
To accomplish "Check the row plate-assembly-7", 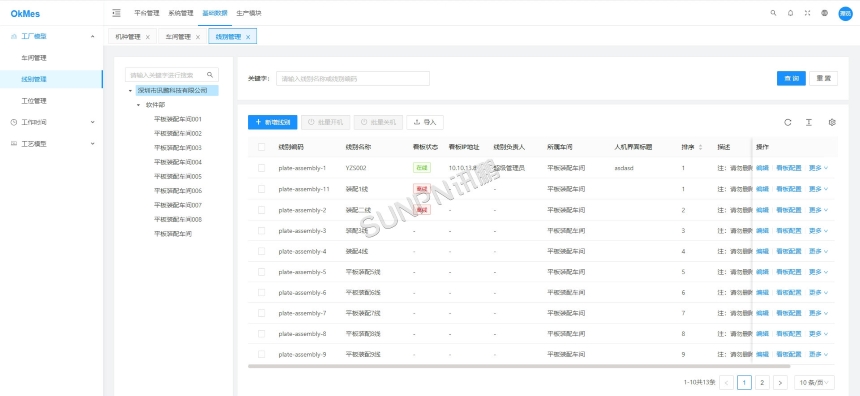I will pyautogui.click(x=262, y=313).
